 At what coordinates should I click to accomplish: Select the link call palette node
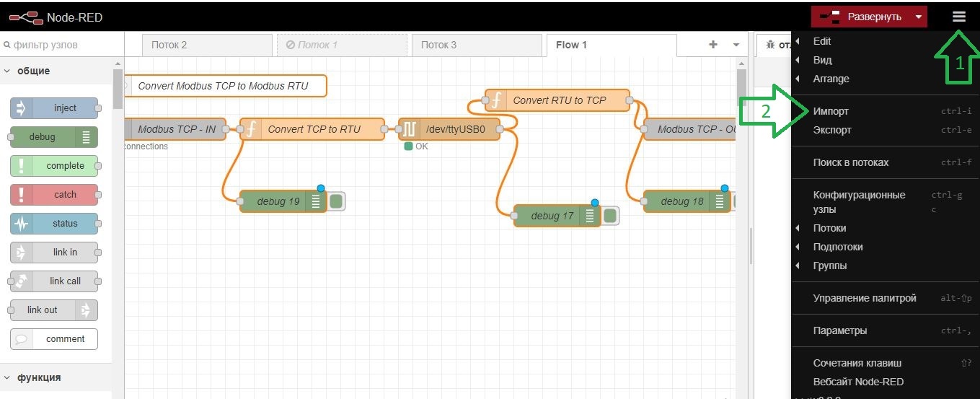click(x=54, y=281)
